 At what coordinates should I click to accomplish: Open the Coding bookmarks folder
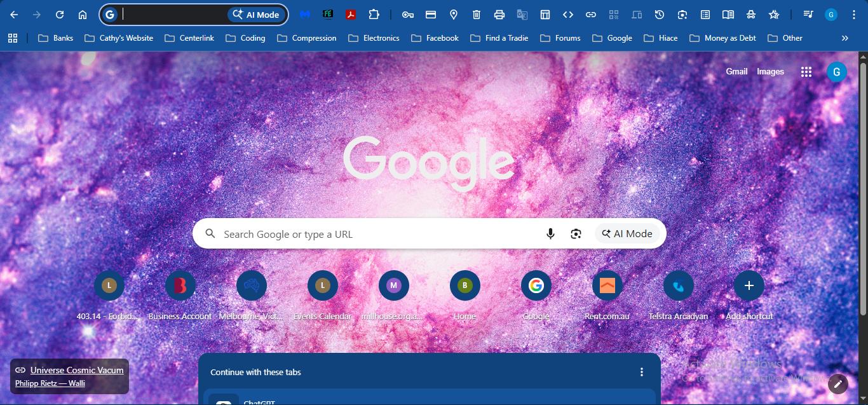tap(246, 38)
